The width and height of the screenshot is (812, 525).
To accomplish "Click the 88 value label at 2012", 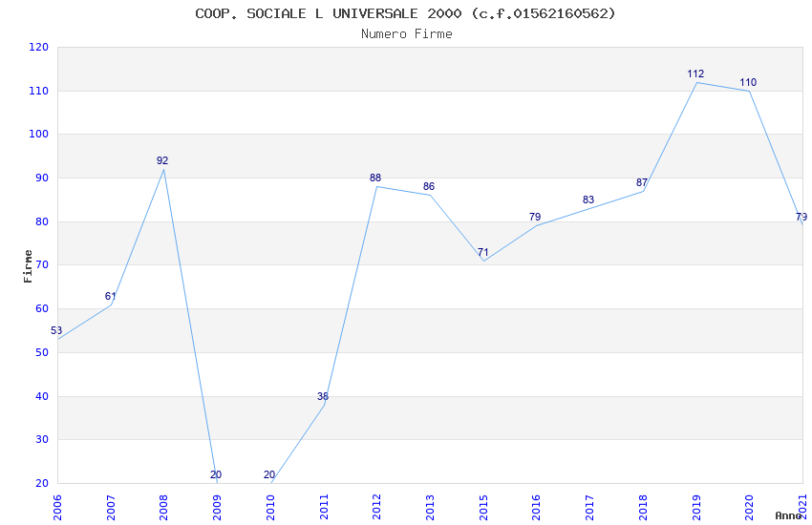I will (375, 178).
